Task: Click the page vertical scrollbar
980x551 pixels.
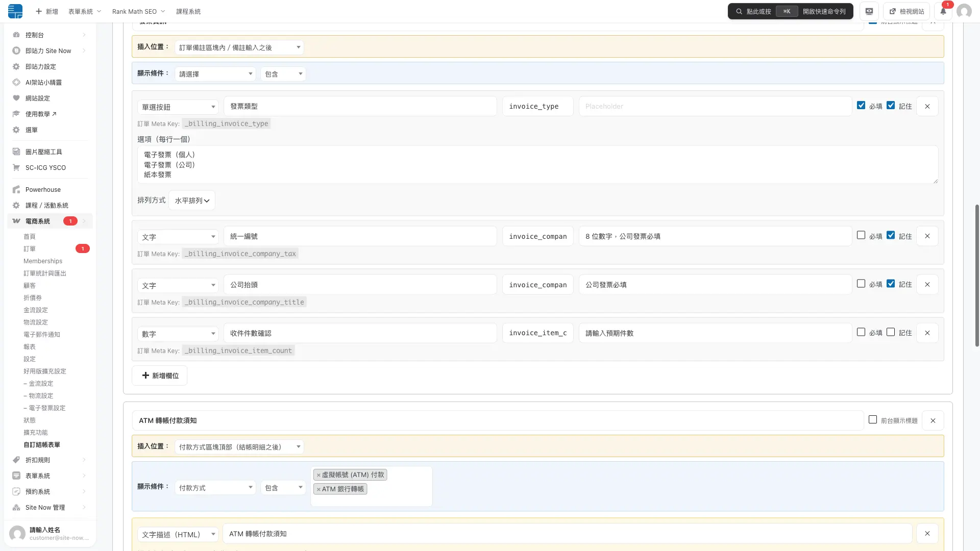Action: [977, 275]
